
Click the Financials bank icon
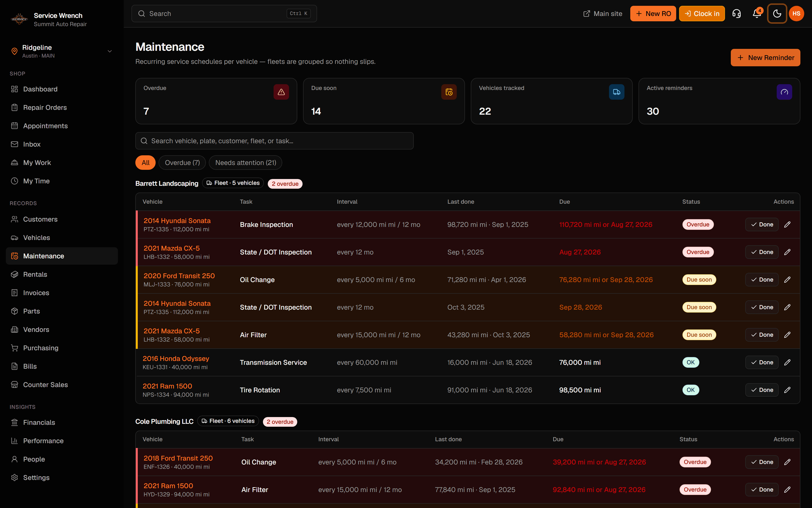14,422
